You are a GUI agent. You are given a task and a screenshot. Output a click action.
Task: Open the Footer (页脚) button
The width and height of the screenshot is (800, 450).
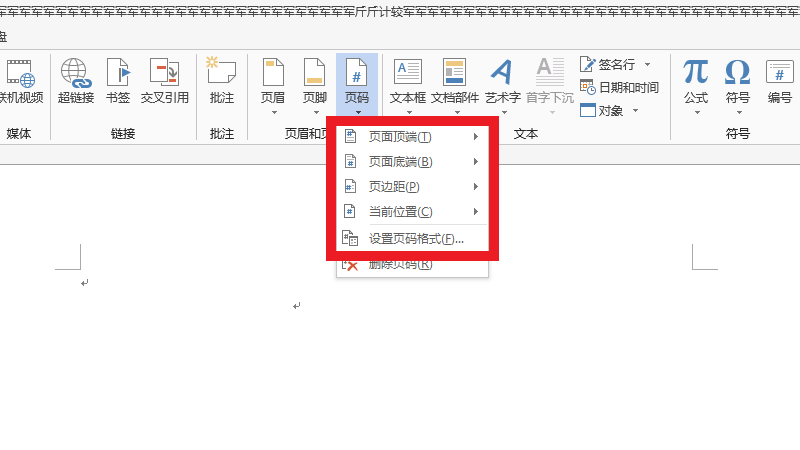(315, 80)
